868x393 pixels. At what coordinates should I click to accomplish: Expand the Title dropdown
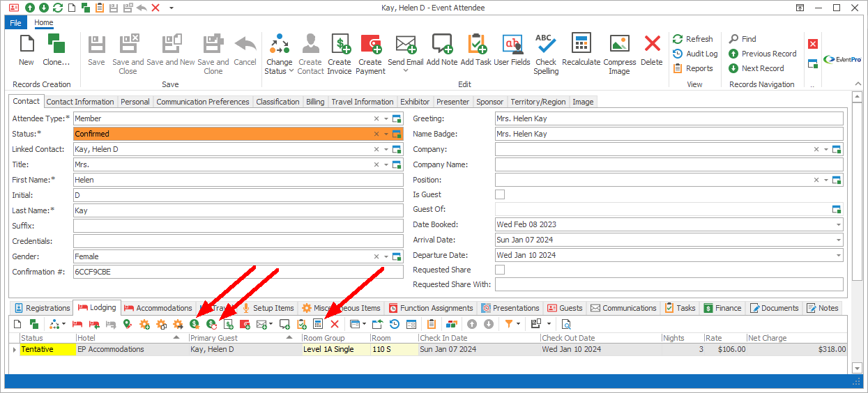[x=386, y=164]
